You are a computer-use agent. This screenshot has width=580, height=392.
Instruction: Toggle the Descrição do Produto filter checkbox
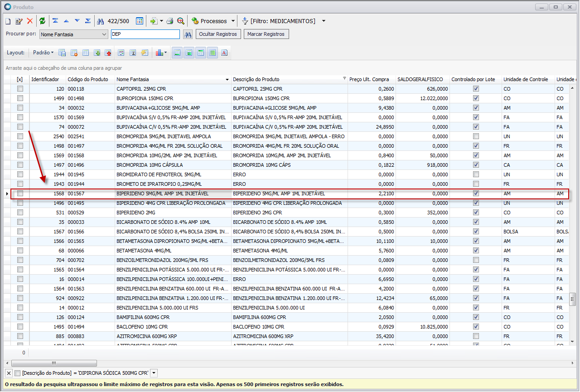coord(18,373)
